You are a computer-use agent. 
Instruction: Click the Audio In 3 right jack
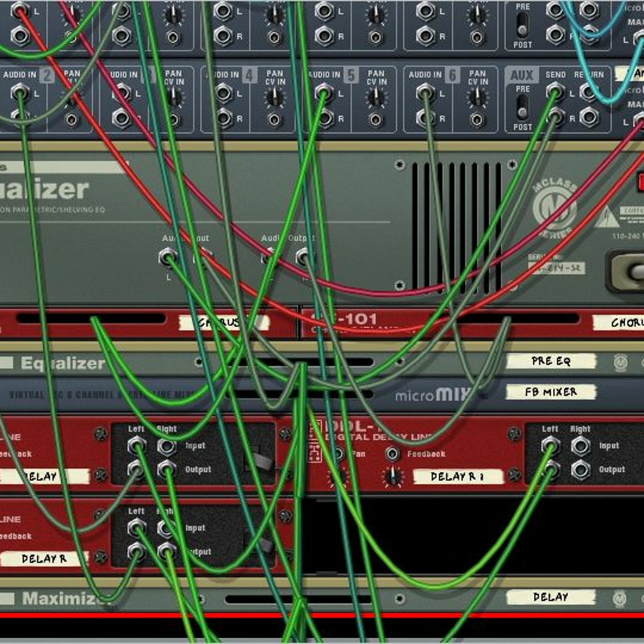pyautogui.click(x=122, y=118)
